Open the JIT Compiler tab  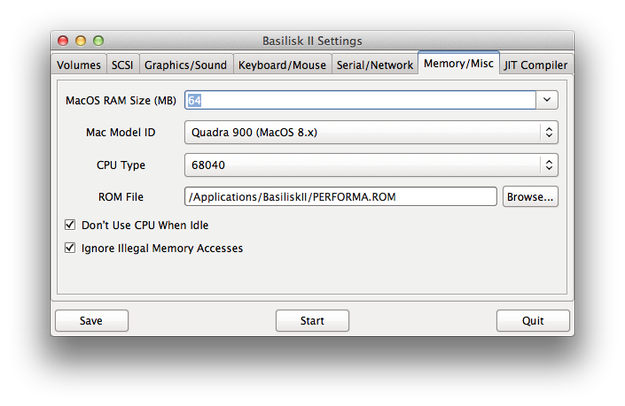tap(536, 65)
